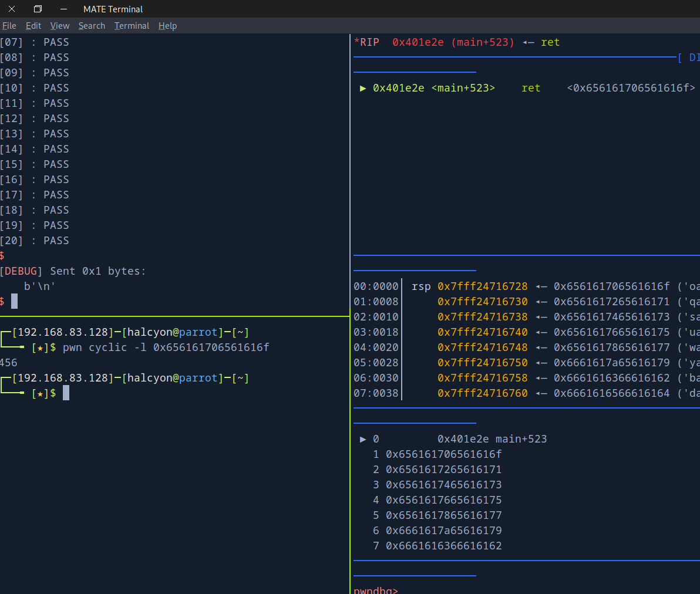
Task: Minimize the MATE Terminal window
Action: (x=63, y=9)
